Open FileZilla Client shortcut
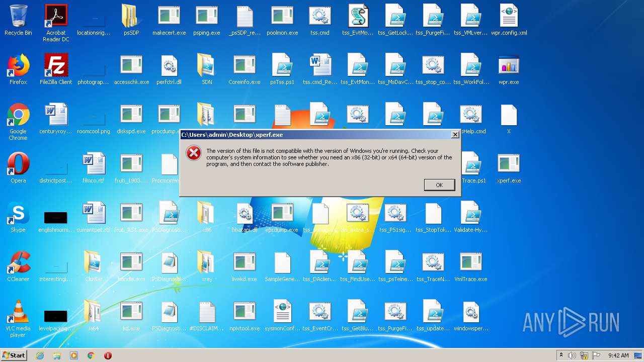The height and width of the screenshot is (362, 644). 56,69
